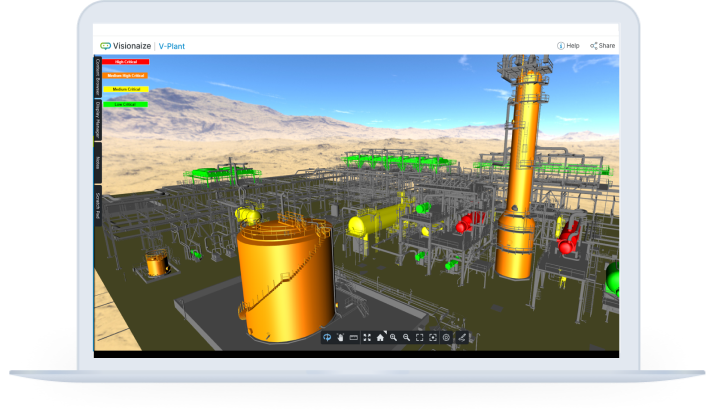Image resolution: width=715 pixels, height=415 pixels.
Task: Click the focus selection icon
Action: click(x=433, y=338)
